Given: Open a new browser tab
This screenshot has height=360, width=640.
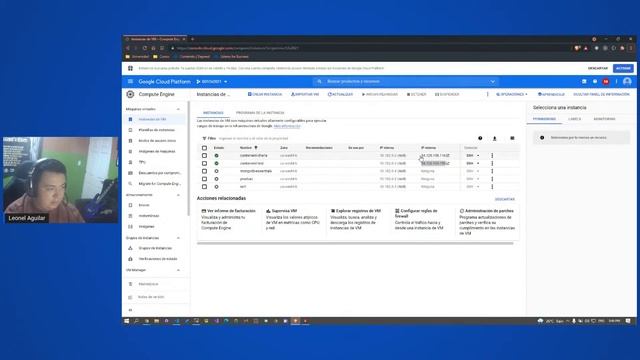Looking at the screenshot, I should click(192, 39).
